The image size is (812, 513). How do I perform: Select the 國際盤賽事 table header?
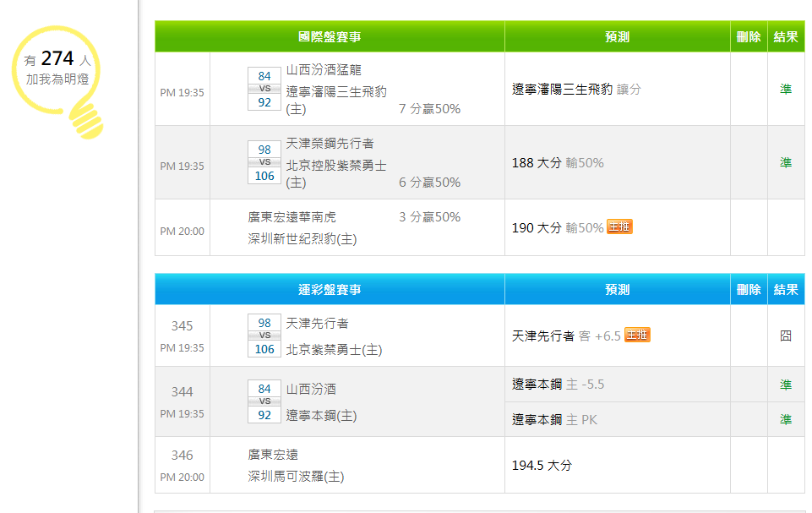(x=330, y=37)
